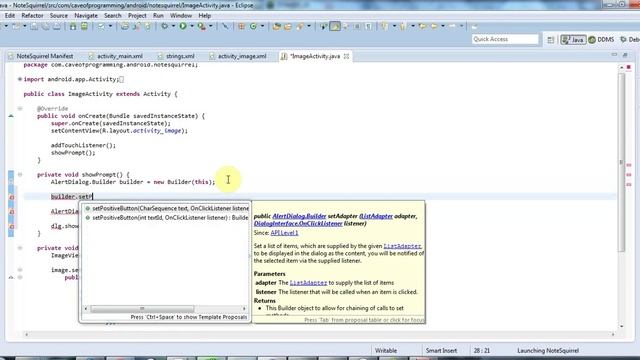The image size is (640, 360).
Task: Toggle Show Whitespace Characters toolbar button
Action: tap(368, 27)
